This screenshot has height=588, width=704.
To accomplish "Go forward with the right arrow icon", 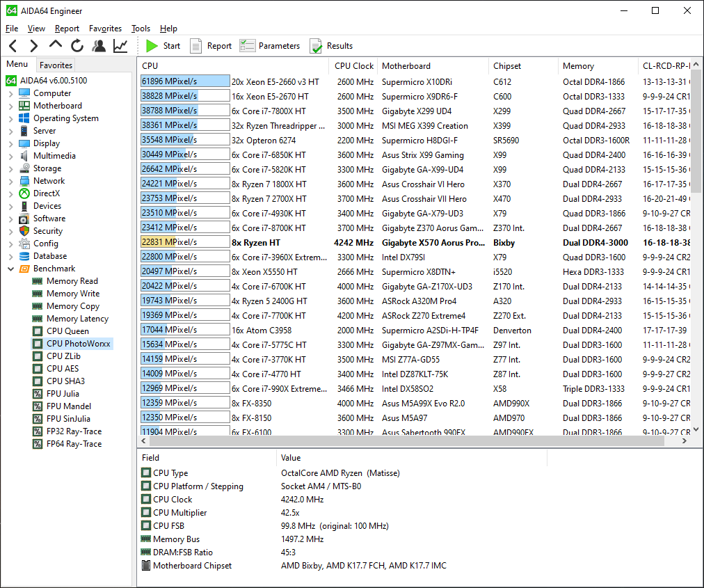I will click(33, 46).
